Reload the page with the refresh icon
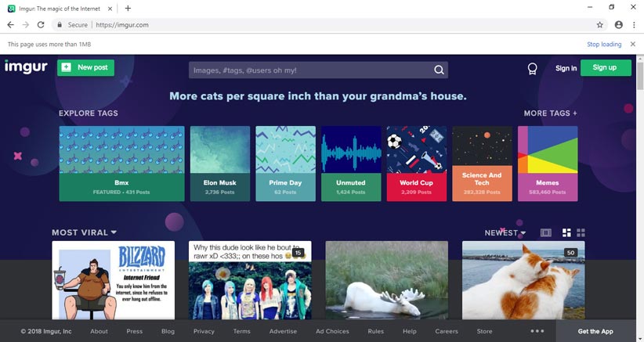Screen dimensions: 644x342 (x=41, y=24)
